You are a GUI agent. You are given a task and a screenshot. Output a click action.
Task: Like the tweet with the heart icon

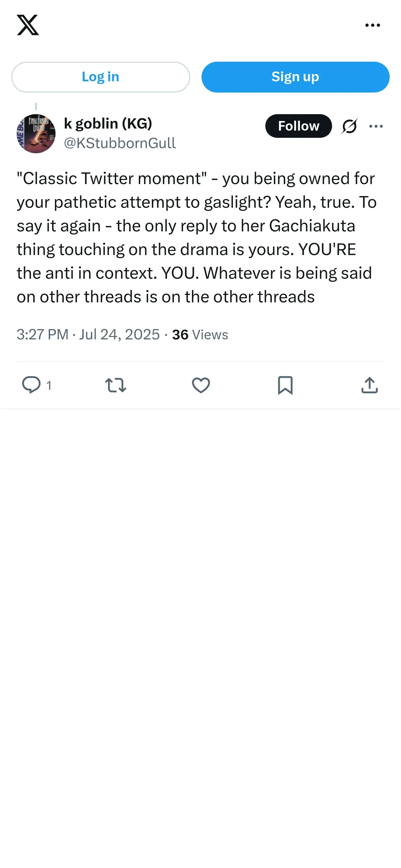pos(201,385)
